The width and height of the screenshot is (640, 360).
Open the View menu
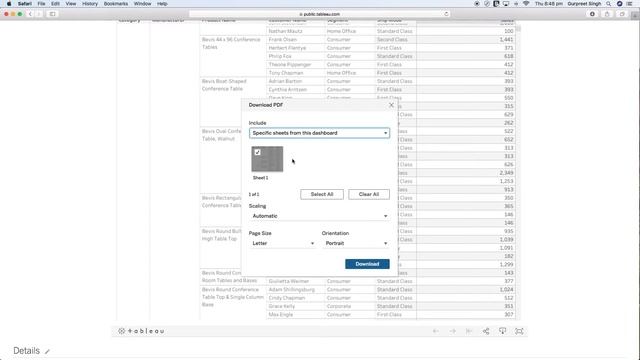point(71,4)
